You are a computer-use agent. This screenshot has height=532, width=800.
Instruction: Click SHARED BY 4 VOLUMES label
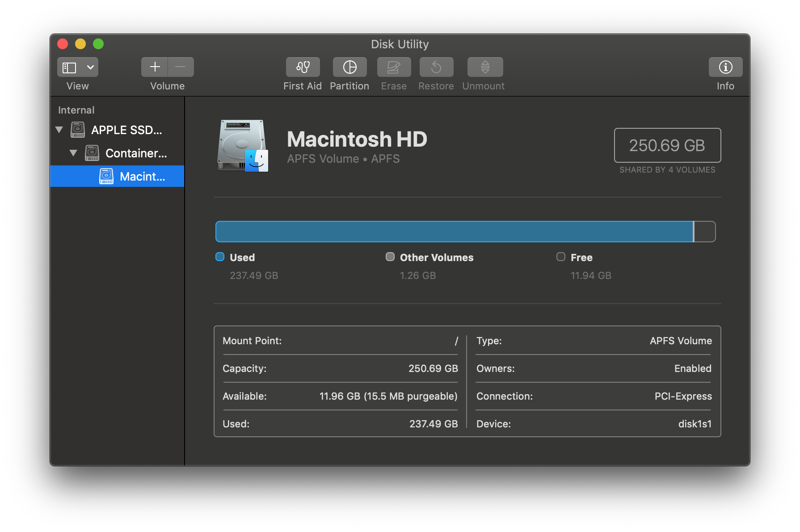[667, 170]
